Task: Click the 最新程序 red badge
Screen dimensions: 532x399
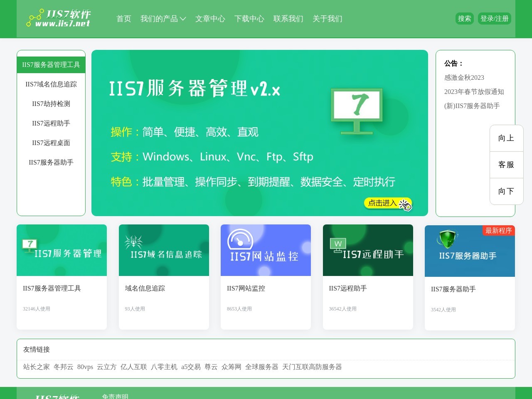Action: [498, 231]
